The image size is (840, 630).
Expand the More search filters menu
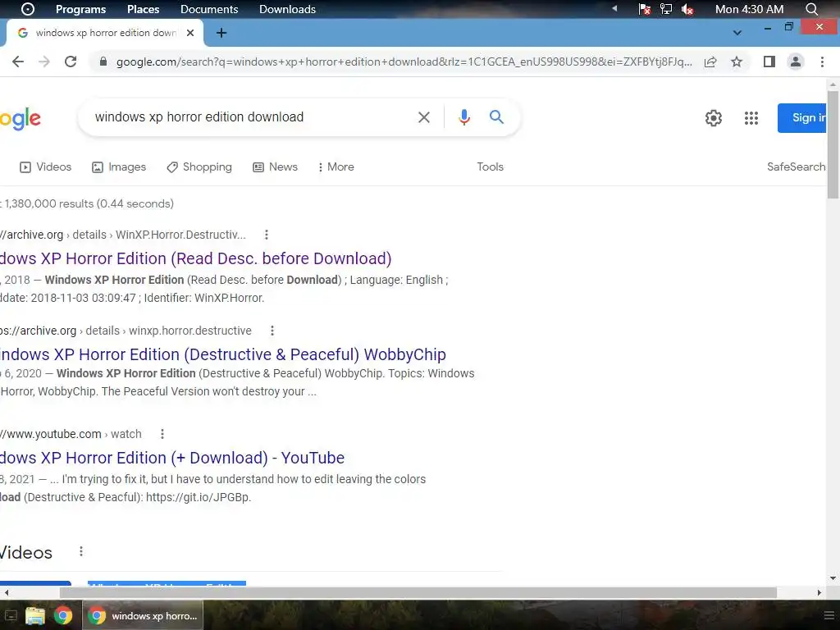[336, 167]
